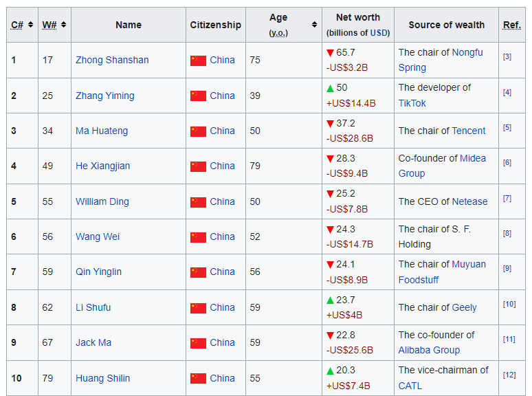Viewport: 532px width, 396px height.
Task: Open the Jack Ma link
Action: pyautogui.click(x=93, y=343)
